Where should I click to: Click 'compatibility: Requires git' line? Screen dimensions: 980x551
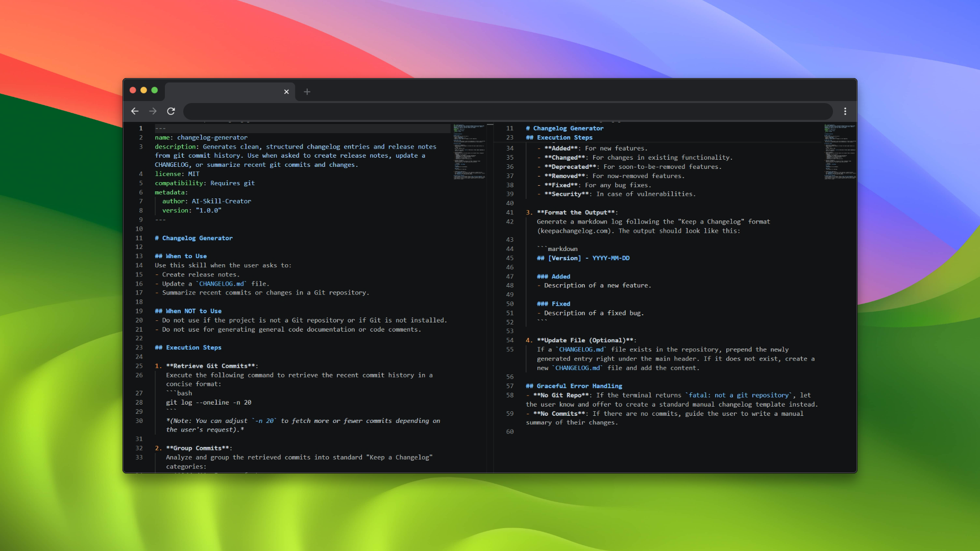(205, 183)
